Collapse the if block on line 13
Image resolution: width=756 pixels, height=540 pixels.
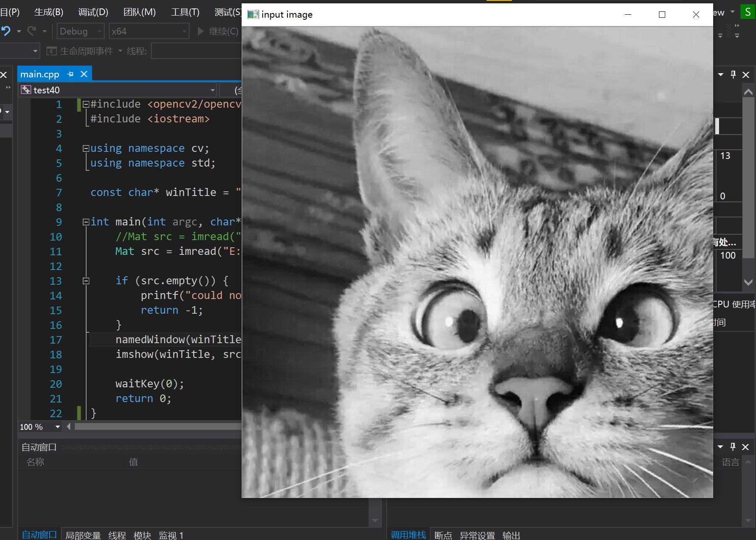(x=86, y=281)
